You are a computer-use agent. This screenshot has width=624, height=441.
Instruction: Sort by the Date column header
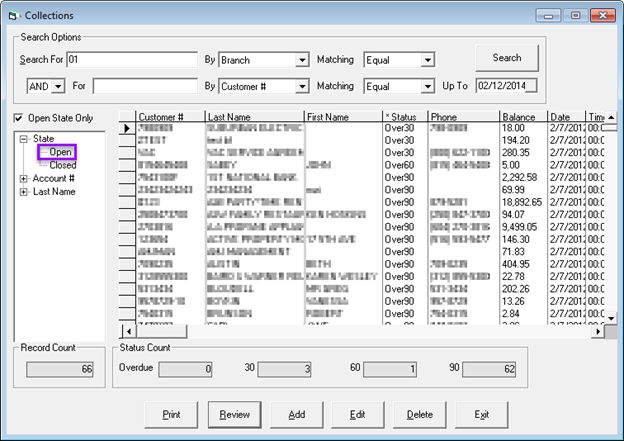[566, 117]
